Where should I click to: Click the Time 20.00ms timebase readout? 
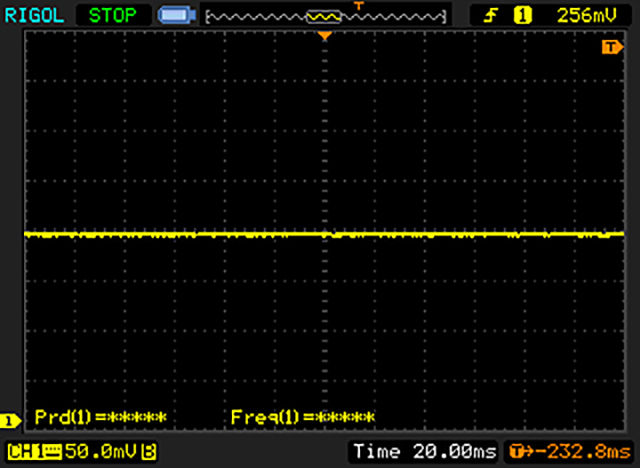tap(424, 452)
